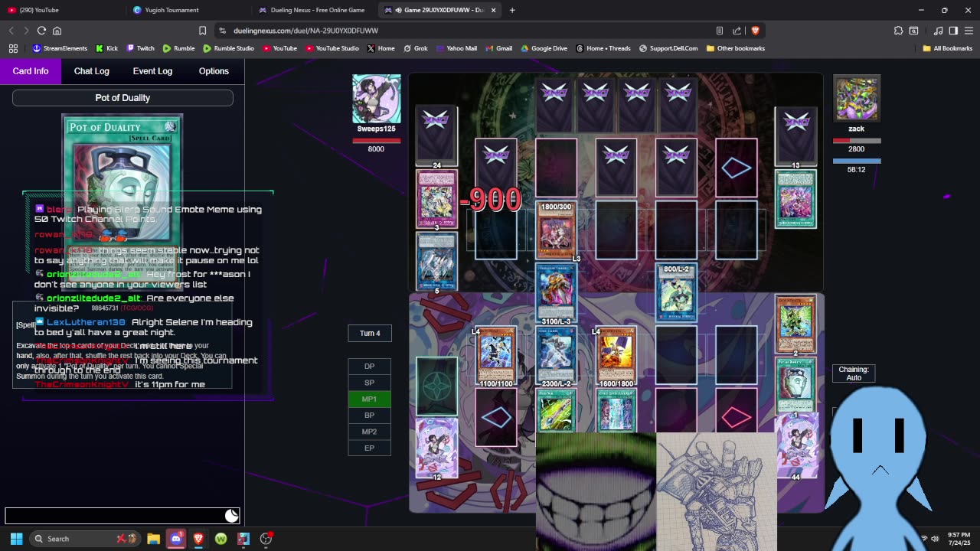Open the Rumble Studio bookmark
This screenshot has height=551, width=980.
(x=229, y=48)
